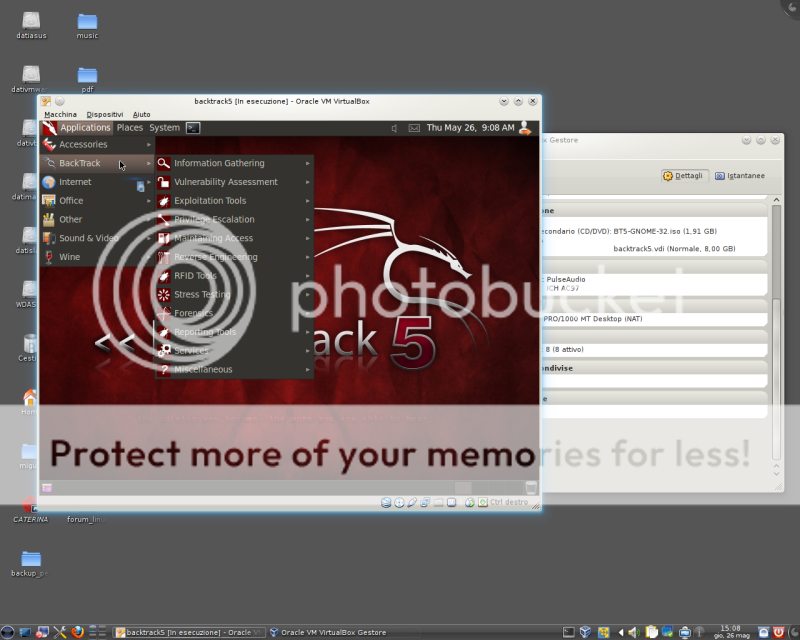Expand Information Gathering submenu

235,163
